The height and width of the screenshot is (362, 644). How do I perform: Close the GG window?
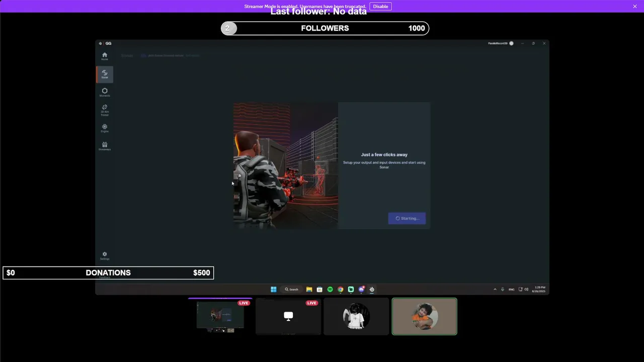pos(544,43)
